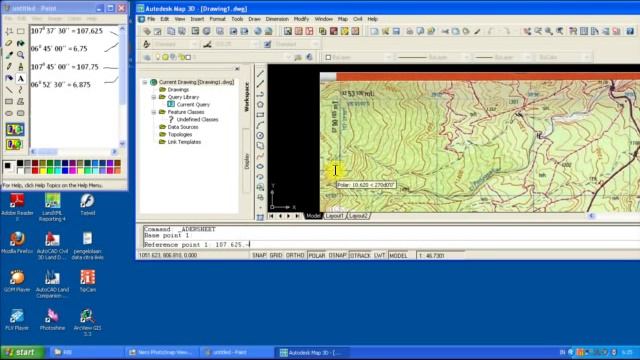Toggle OTRACK in status bar
Viewport: 640px width, 360px height.
[360, 256]
